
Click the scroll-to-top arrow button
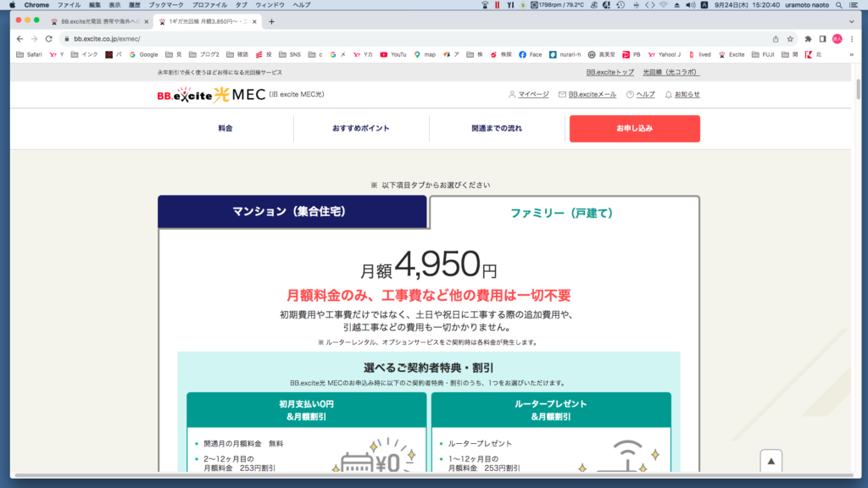[771, 461]
